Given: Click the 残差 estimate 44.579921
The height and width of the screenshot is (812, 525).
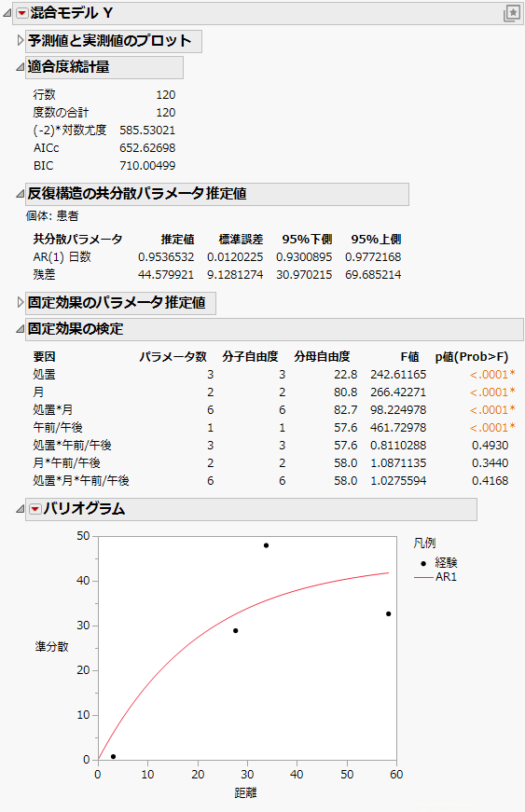Looking at the screenshot, I should click(166, 275).
